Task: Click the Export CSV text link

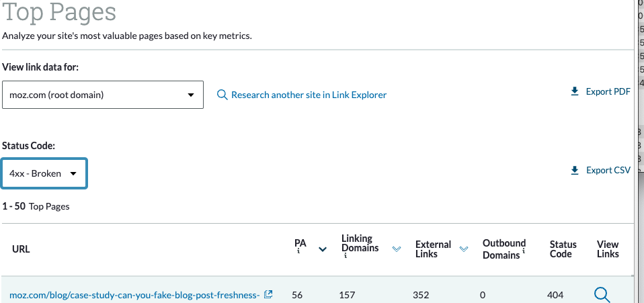Action: (608, 171)
